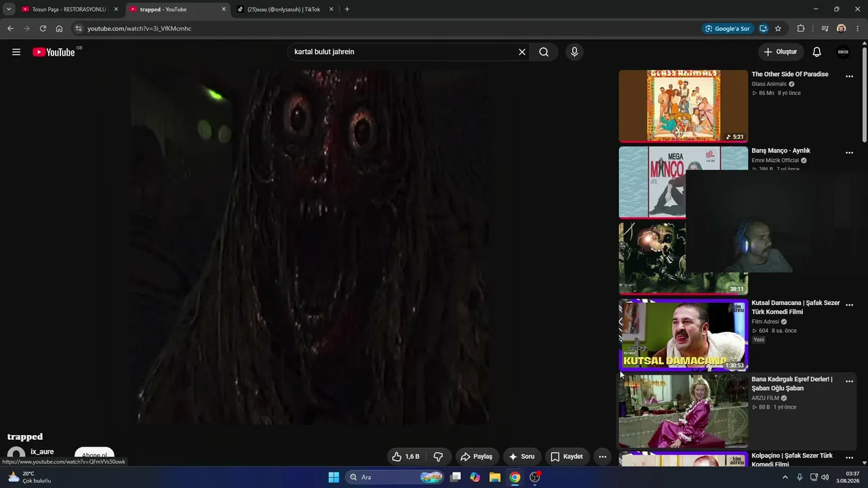Open the taskbar weather widget

click(x=29, y=477)
